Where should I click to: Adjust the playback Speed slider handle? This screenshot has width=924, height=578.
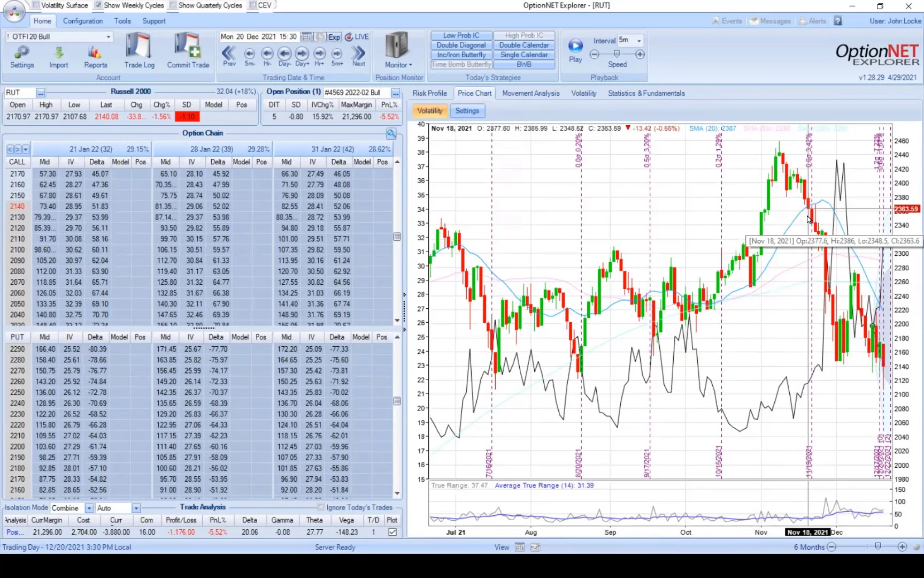click(x=617, y=54)
